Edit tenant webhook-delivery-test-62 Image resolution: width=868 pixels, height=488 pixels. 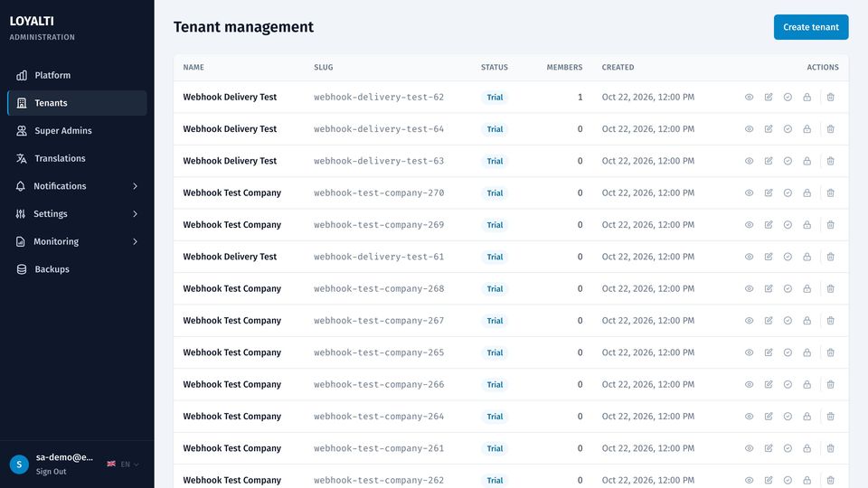tap(769, 97)
